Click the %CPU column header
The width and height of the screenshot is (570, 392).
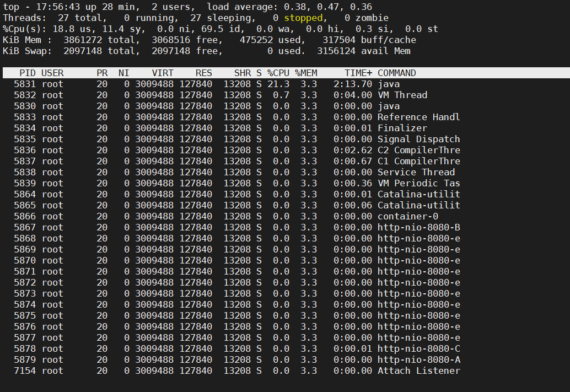[x=278, y=72]
